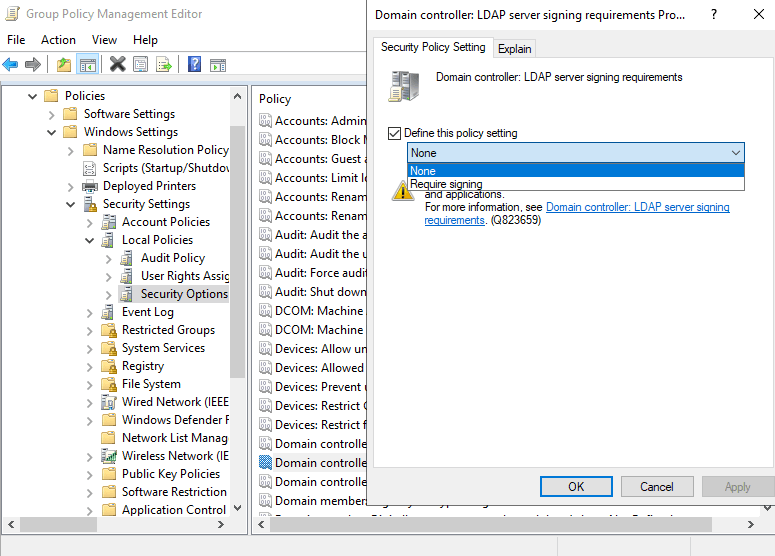This screenshot has width=775, height=556.
Task: Collapse the Local Policies node
Action: coord(89,241)
